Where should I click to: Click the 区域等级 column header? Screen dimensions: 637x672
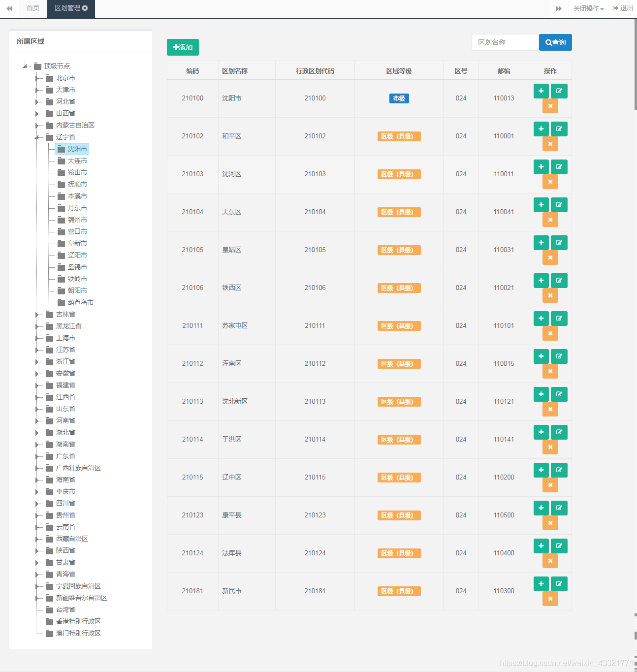tap(399, 71)
